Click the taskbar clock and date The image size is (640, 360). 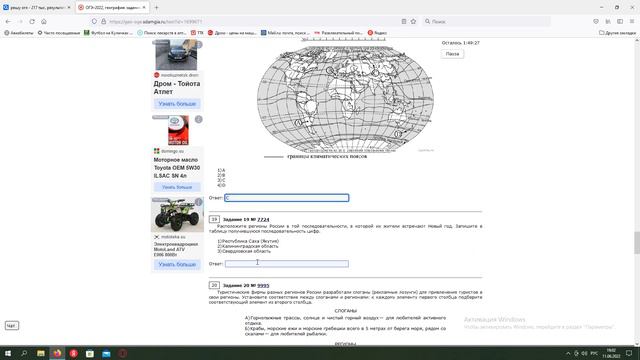pos(611,353)
